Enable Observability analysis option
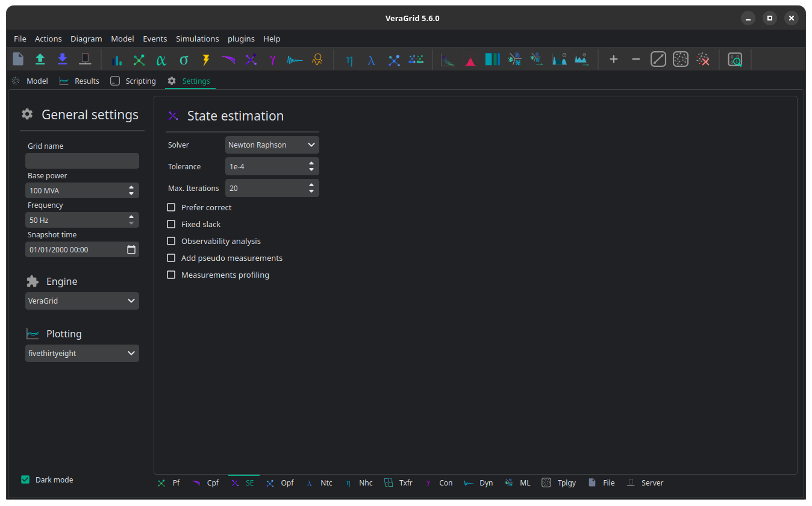Screen dimensions: 812x506 click(171, 241)
